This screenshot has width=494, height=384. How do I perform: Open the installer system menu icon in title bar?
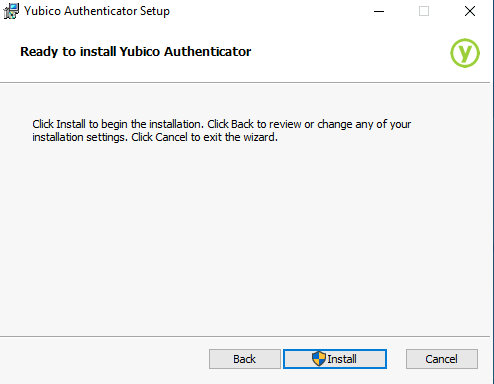click(x=11, y=11)
